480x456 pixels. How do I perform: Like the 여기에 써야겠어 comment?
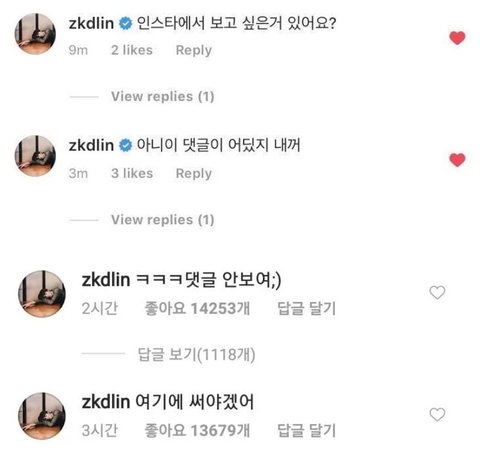pos(437,414)
